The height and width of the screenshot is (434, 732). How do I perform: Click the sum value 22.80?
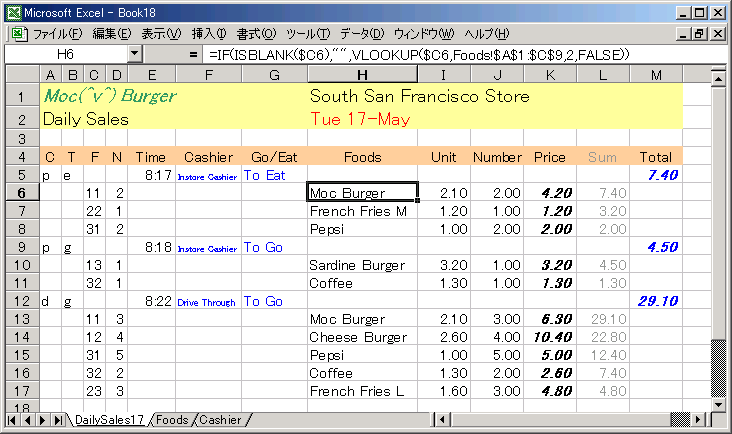pyautogui.click(x=603, y=337)
